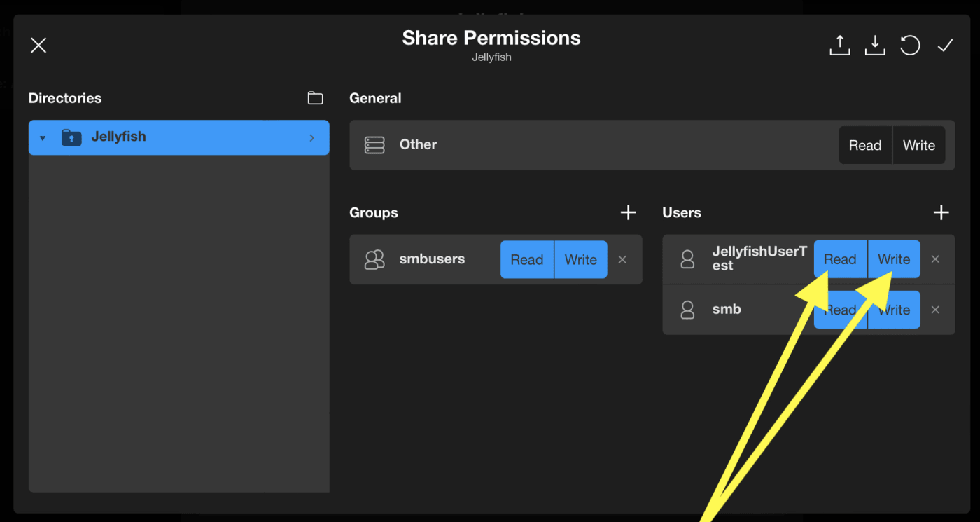Remove the smb user

coord(935,310)
